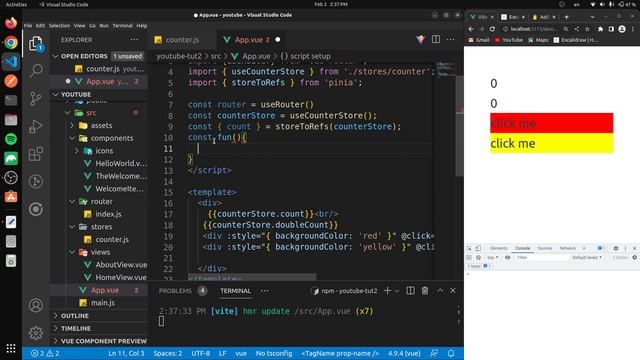
Task: Reload the page in Chrome
Action: pyautogui.click(x=492, y=29)
